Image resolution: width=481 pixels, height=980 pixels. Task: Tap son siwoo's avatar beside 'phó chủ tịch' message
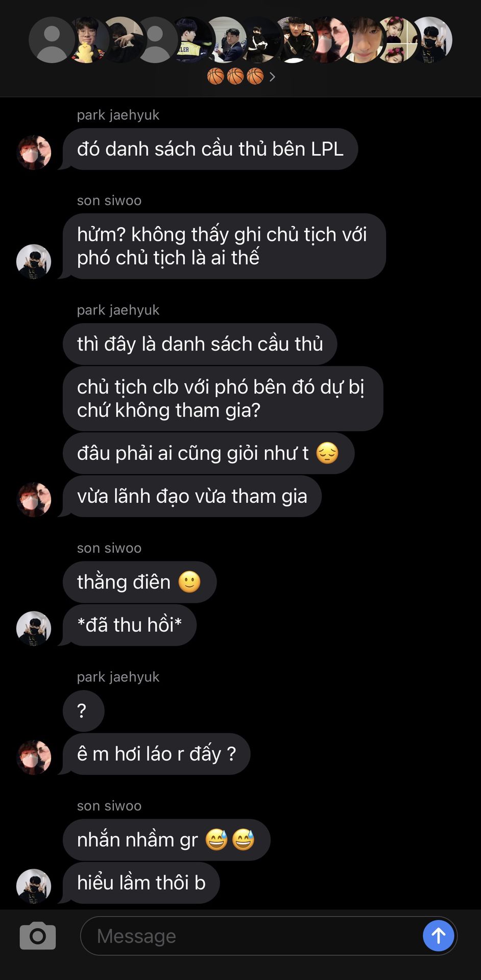point(34,261)
